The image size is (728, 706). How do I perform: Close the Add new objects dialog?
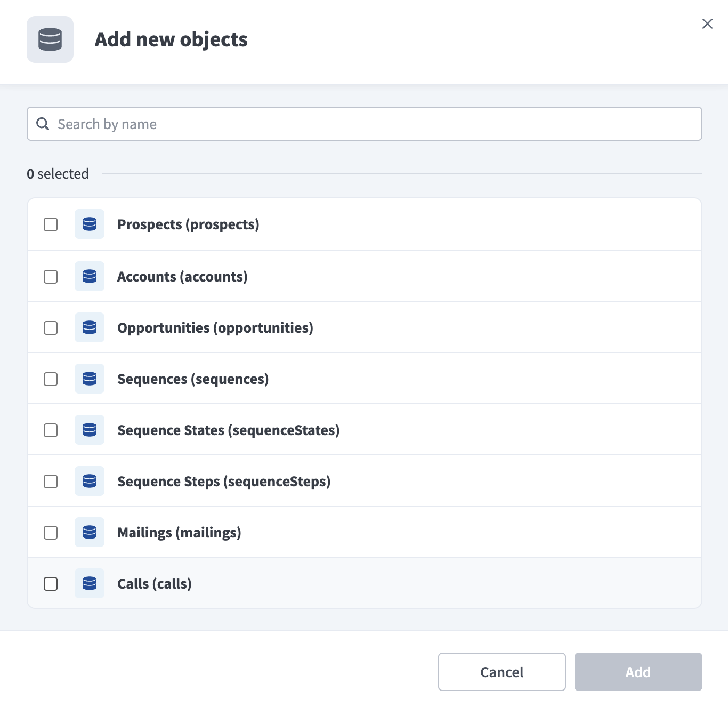(x=707, y=23)
